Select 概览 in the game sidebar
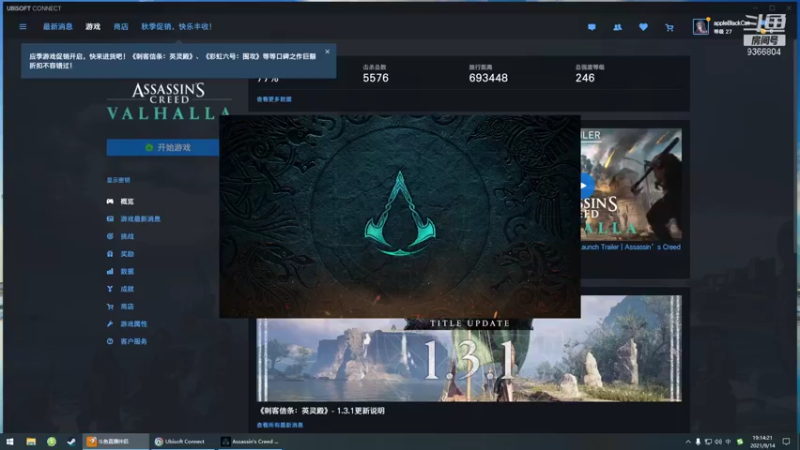The image size is (800, 450). 127,202
